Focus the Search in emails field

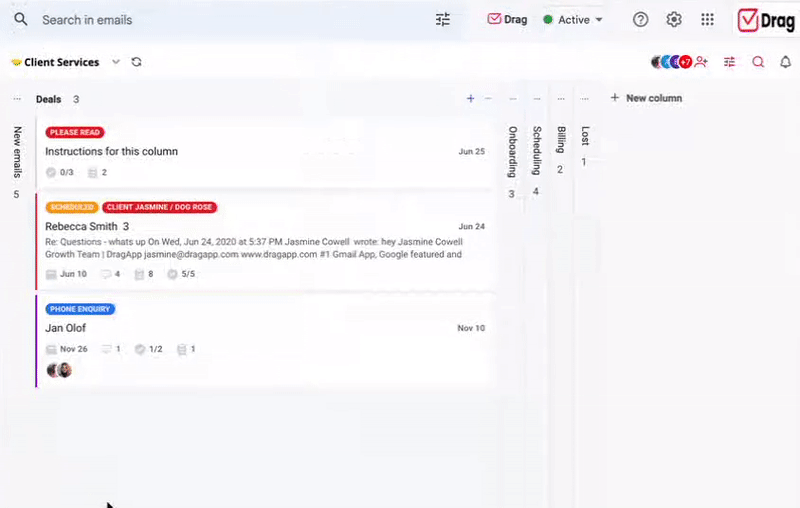(230, 20)
